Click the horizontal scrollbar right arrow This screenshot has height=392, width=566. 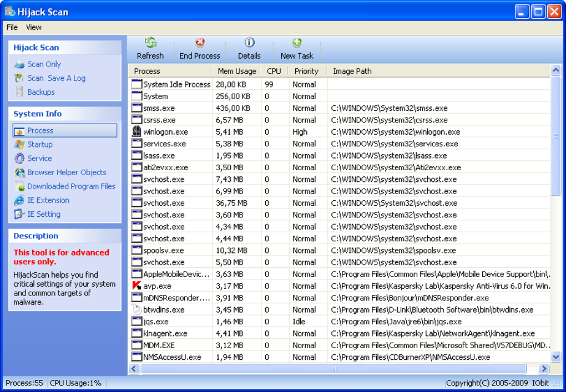pos(544,369)
